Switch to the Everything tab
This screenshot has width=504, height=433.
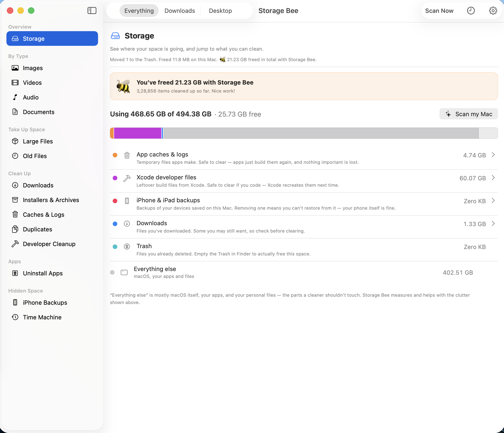coord(139,11)
